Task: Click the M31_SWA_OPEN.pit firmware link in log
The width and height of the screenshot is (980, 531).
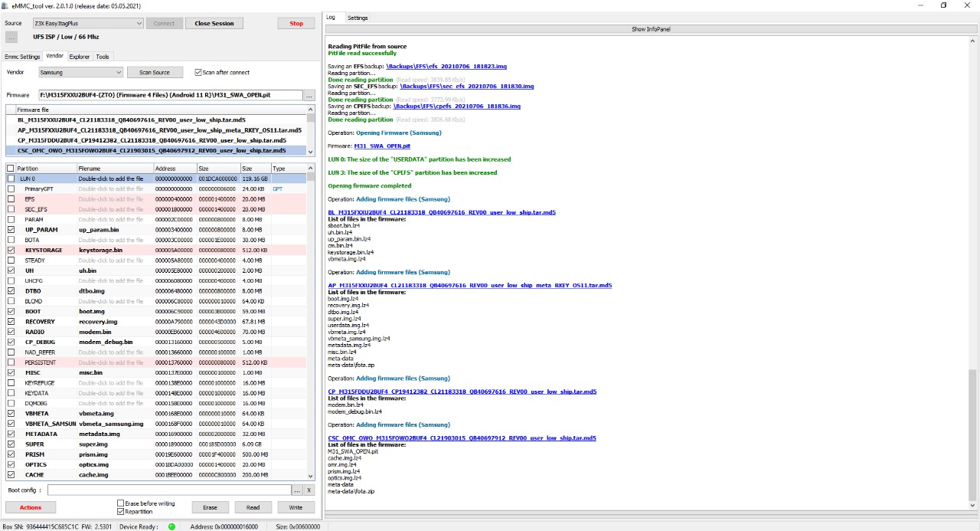Action: 382,146
